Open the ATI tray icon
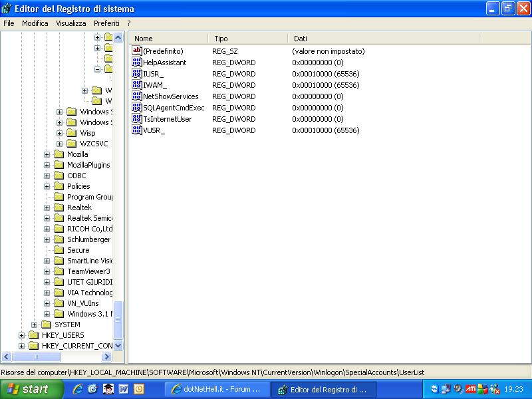532x399 pixels. [x=471, y=389]
